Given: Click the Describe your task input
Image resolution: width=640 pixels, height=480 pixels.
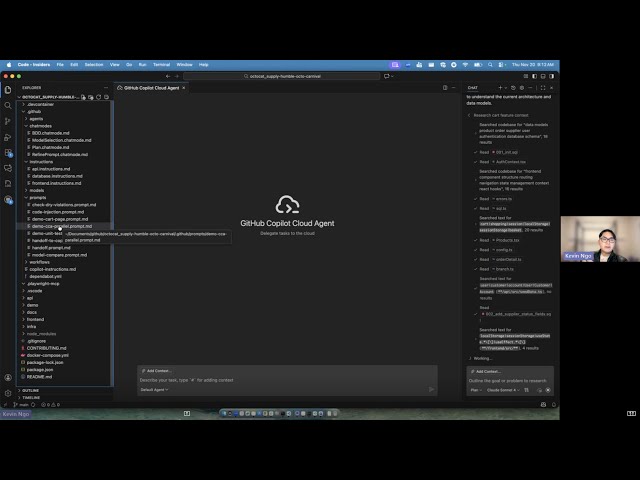Looking at the screenshot, I should tap(286, 380).
